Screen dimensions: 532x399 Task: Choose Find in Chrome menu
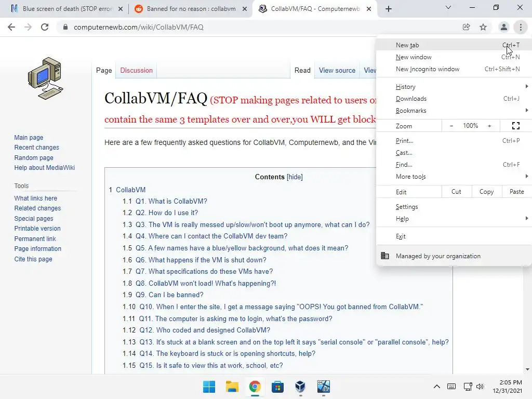(454, 165)
